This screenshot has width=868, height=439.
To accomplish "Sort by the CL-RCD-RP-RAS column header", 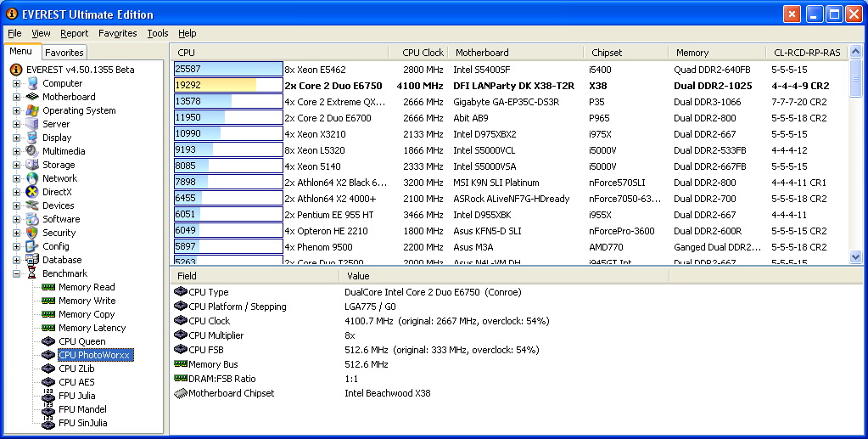I will coord(807,53).
